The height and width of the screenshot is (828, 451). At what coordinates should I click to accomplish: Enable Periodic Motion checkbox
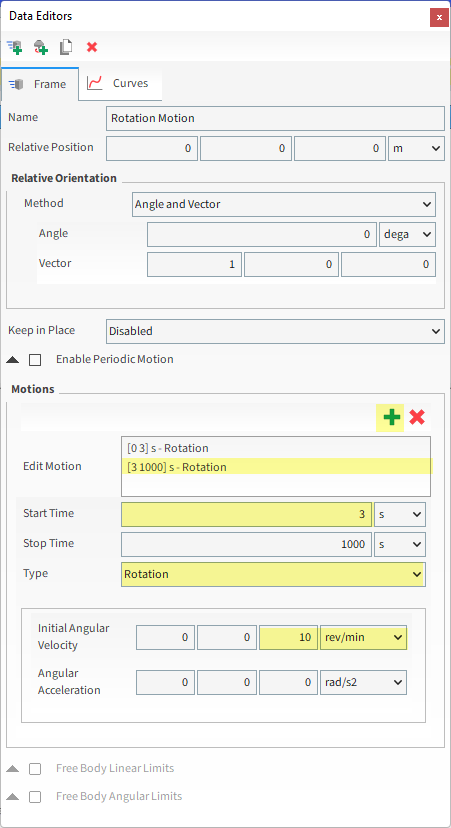click(x=35, y=360)
